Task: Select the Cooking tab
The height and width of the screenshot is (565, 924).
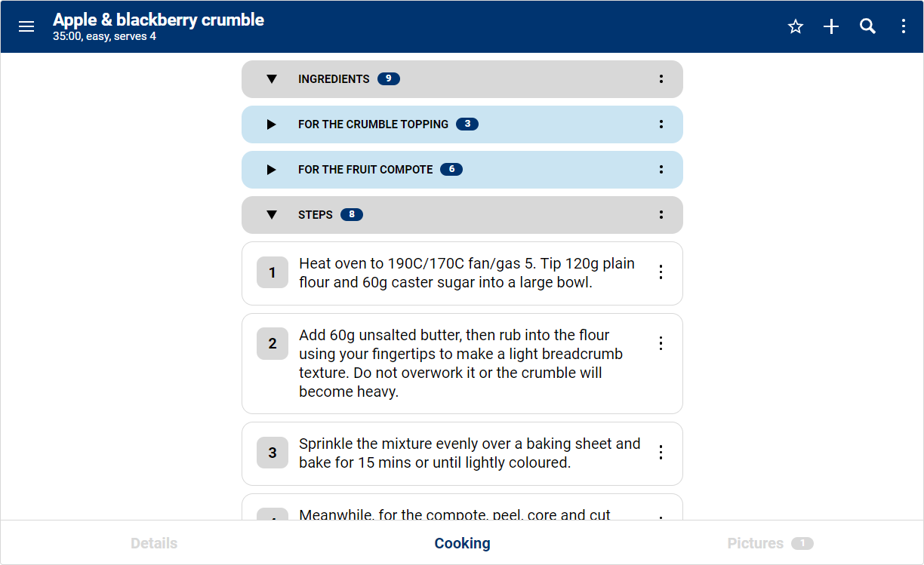Action: point(462,543)
